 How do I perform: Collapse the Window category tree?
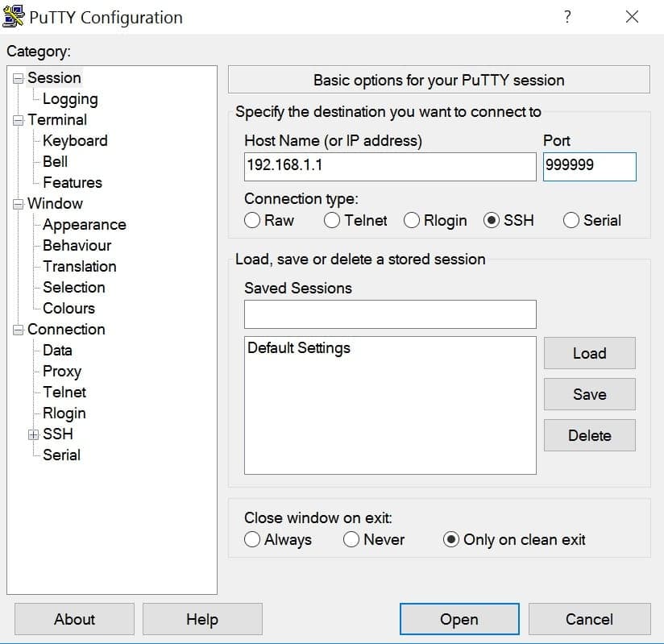point(17,203)
